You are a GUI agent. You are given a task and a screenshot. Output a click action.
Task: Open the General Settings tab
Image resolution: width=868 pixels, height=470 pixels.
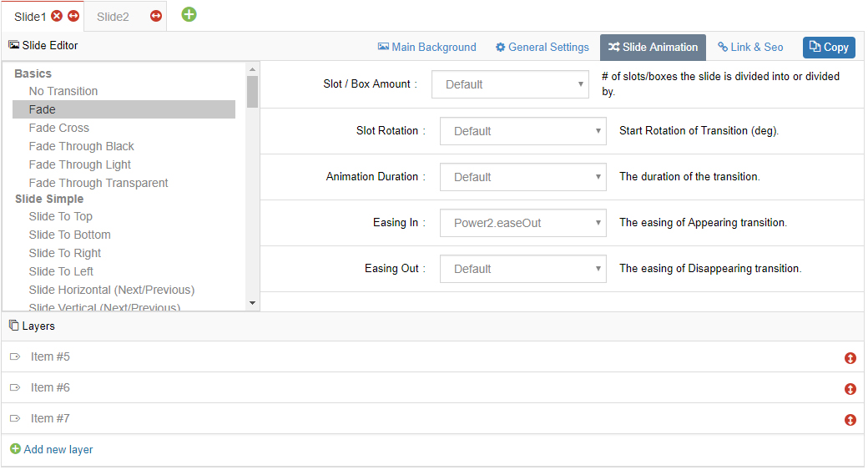(542, 48)
